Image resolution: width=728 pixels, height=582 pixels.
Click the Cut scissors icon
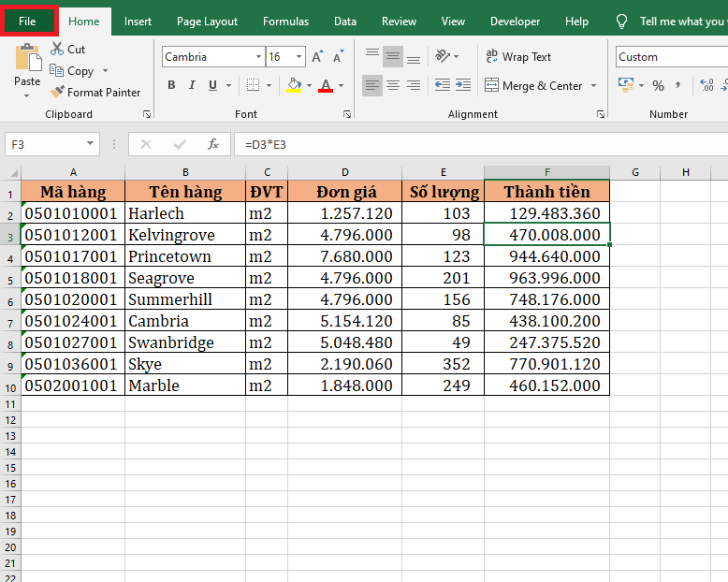(57, 49)
